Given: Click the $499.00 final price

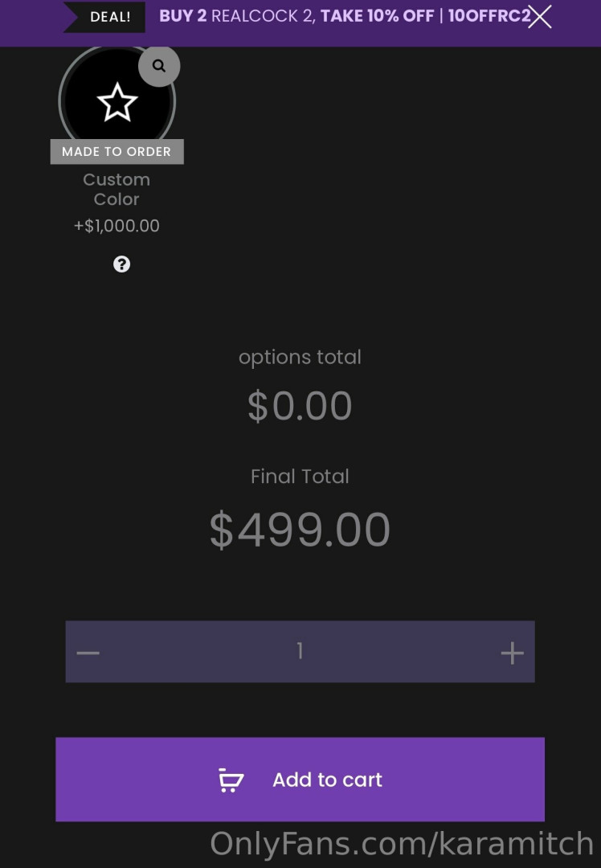Looking at the screenshot, I should click(x=300, y=530).
